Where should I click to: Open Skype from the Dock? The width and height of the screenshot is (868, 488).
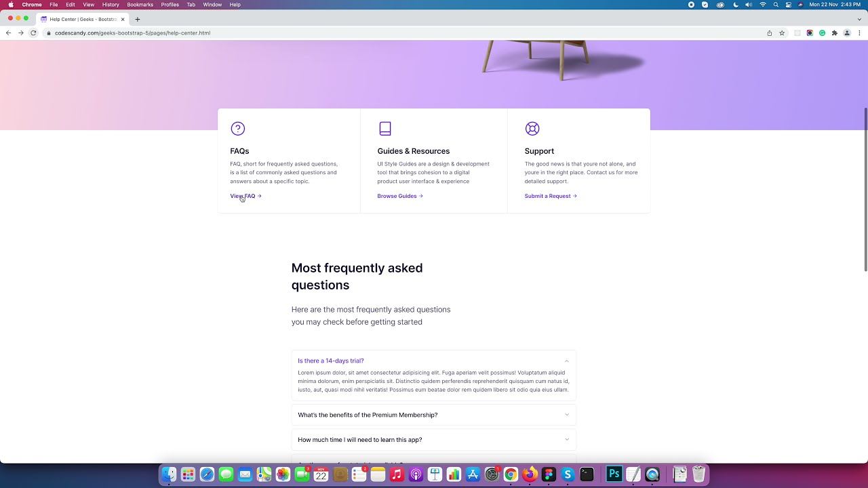pyautogui.click(x=568, y=474)
